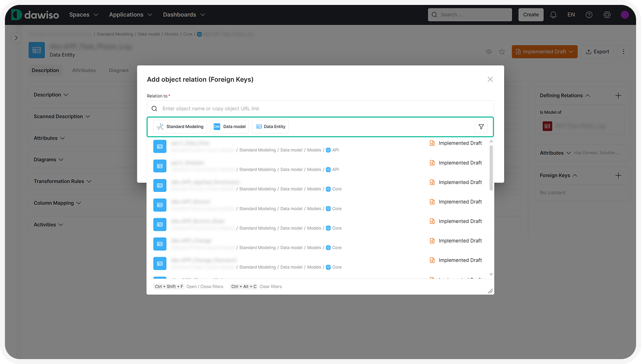Screen dimensions: 641x364
Task: Open the Dashboards menu
Action: (184, 15)
